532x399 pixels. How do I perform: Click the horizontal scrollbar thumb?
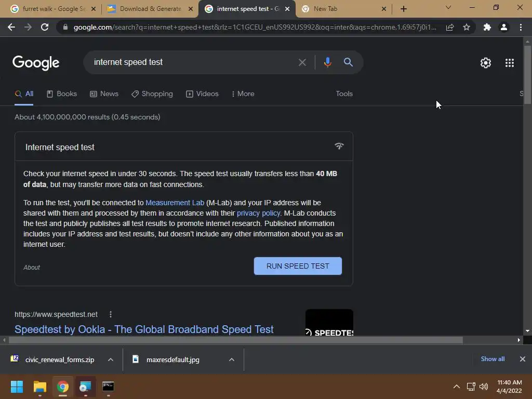click(236, 340)
